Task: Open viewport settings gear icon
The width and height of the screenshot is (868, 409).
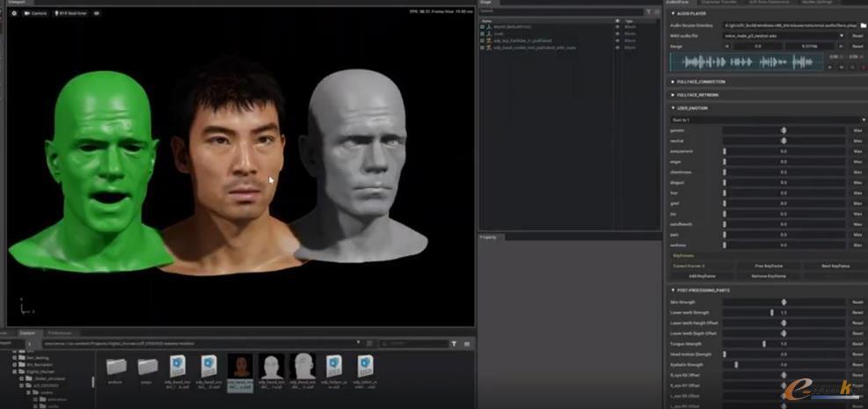Action: [x=14, y=12]
